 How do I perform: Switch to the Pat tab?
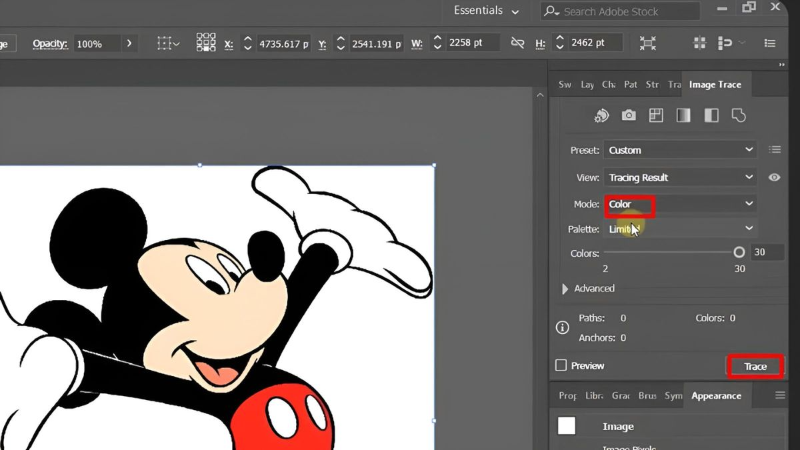click(x=631, y=85)
